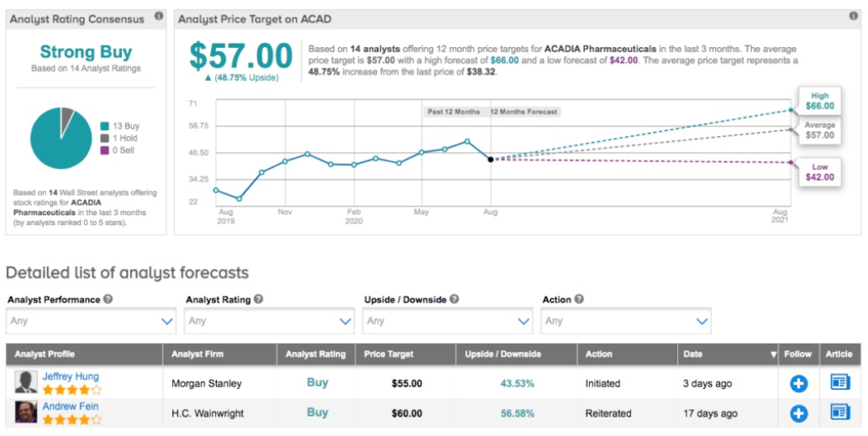Follow analyst Andrew Fein with plus icon
This screenshot has height=436, width=868.
click(x=798, y=413)
